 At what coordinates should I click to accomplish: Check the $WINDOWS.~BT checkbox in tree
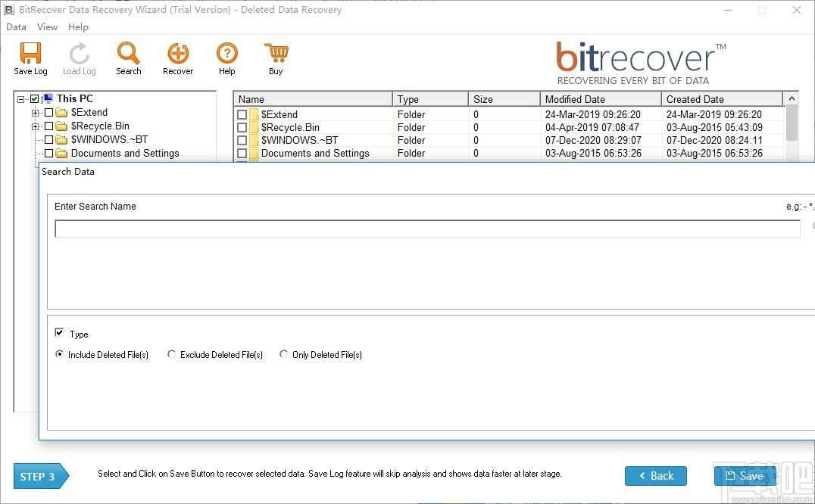pyautogui.click(x=48, y=140)
